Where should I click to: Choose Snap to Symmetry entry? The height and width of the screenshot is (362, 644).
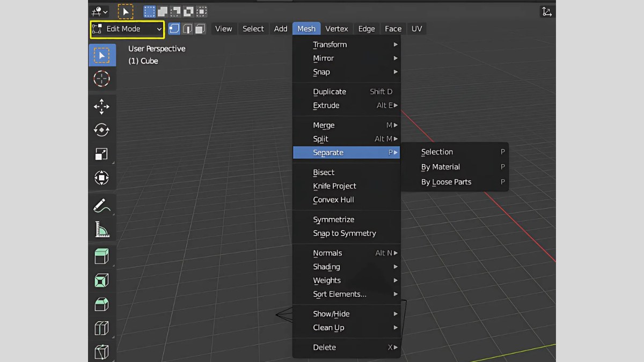coord(347,233)
